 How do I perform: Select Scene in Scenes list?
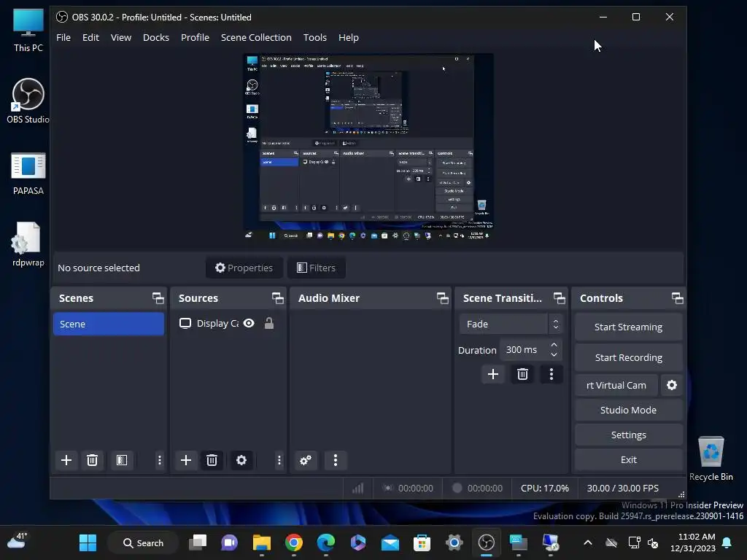click(109, 324)
